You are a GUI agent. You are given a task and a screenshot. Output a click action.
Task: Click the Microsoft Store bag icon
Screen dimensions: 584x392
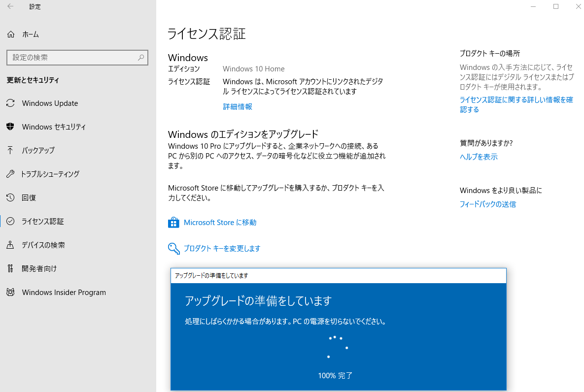click(x=173, y=222)
